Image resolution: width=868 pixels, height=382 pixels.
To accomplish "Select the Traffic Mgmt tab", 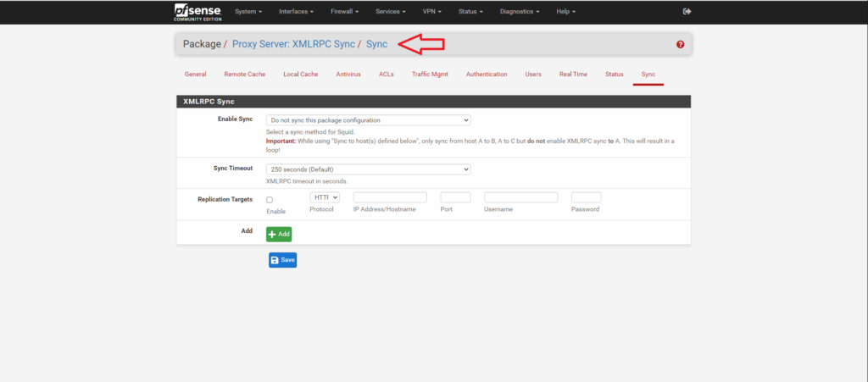I will [x=430, y=75].
